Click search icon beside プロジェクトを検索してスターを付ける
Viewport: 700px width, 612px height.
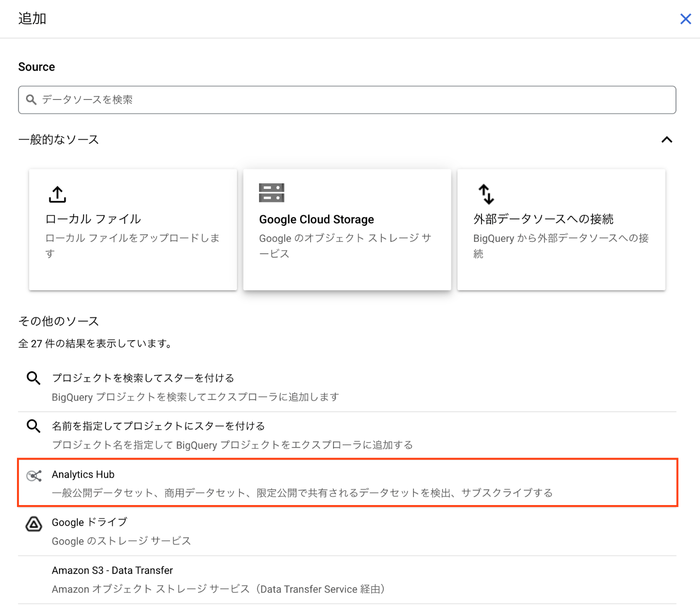pyautogui.click(x=33, y=378)
